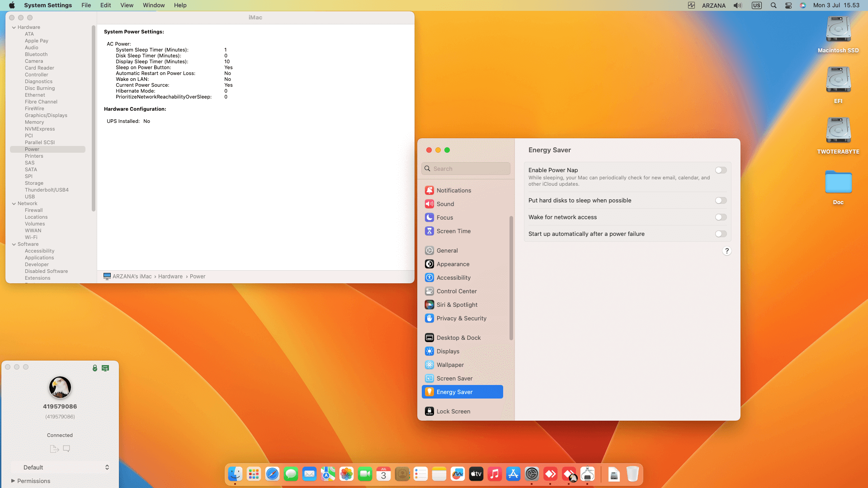868x488 pixels.
Task: Open Trash from the Dock
Action: (x=632, y=474)
